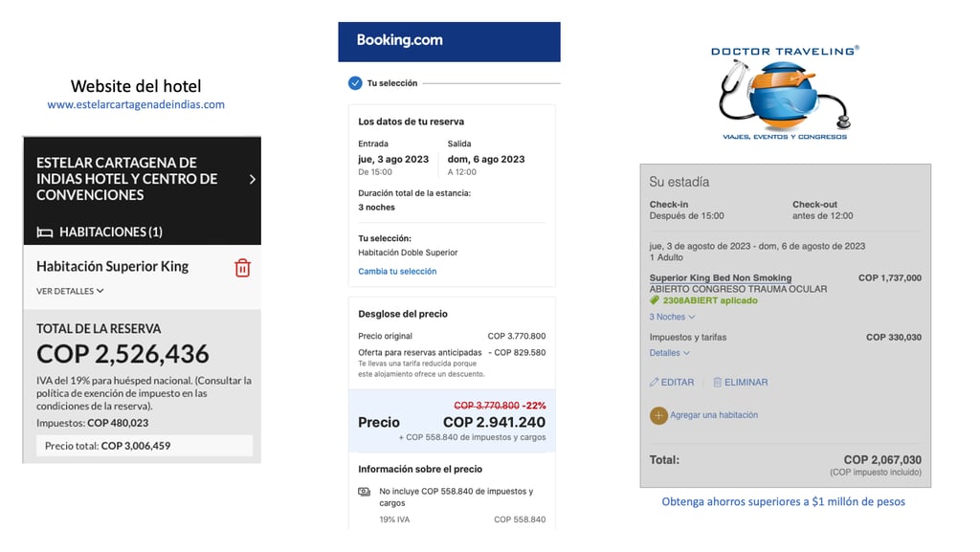Click the blue checkmark beside Tu selección
The height and width of the screenshot is (552, 980).
tap(355, 83)
